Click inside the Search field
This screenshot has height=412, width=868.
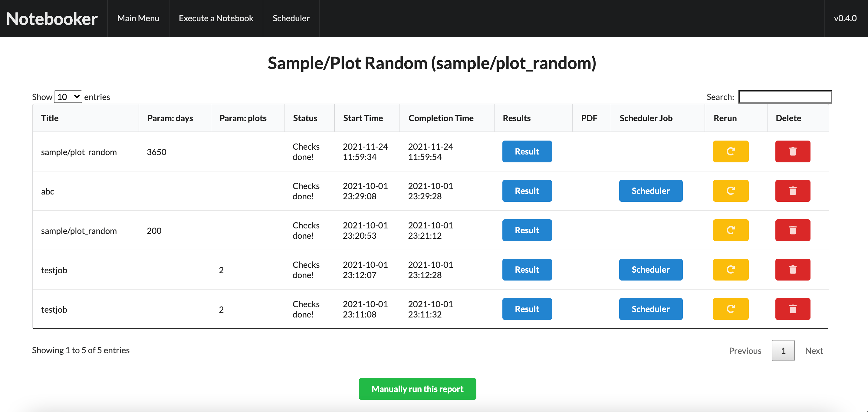tap(784, 97)
